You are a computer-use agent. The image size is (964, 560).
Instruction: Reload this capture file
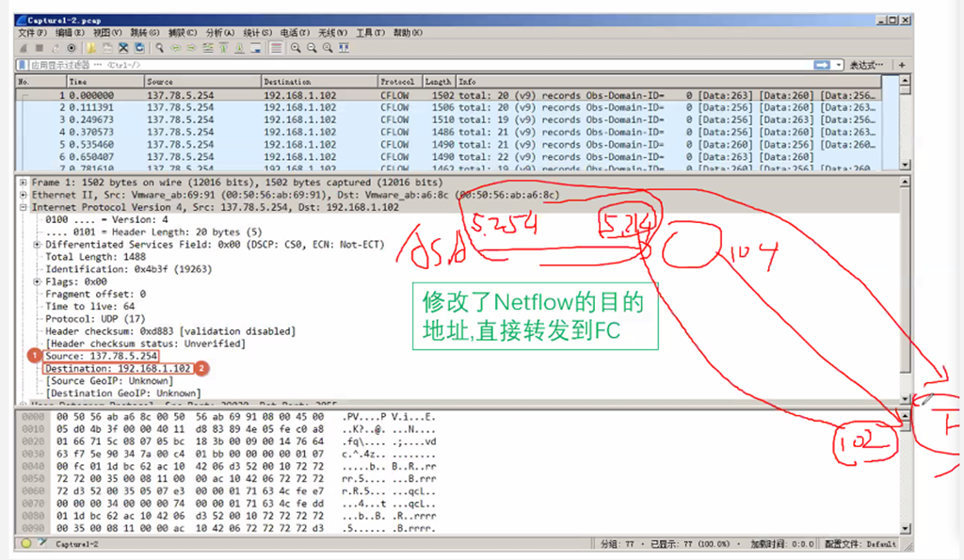[139, 48]
